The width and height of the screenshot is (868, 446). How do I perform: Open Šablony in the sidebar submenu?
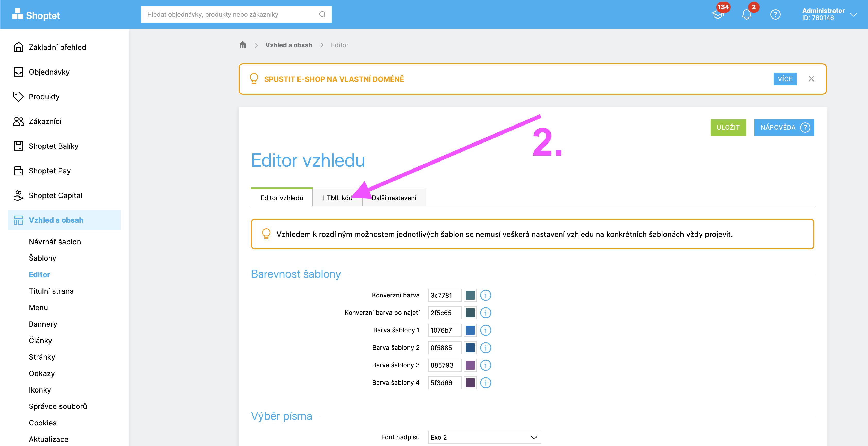[x=42, y=258]
